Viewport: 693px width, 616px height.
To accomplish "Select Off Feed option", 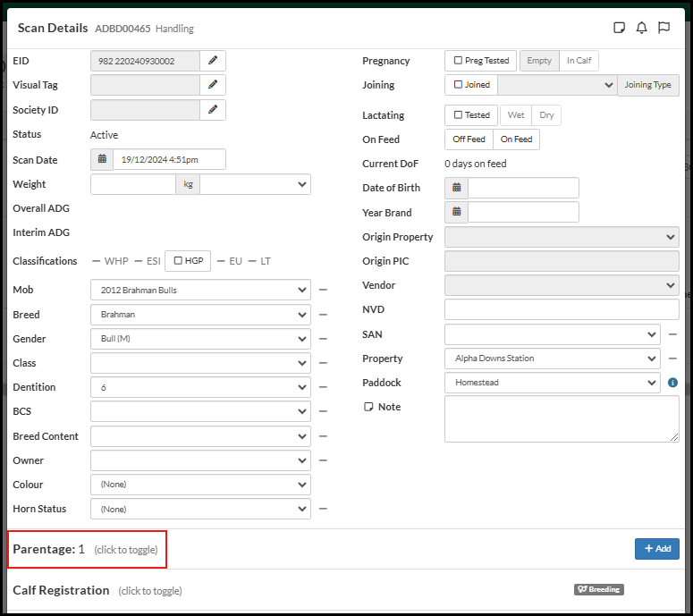I will (x=469, y=139).
